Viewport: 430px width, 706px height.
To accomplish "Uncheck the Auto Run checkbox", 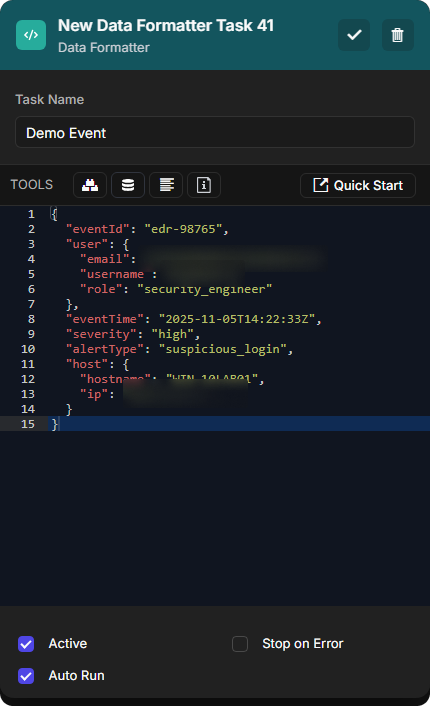I will 26,676.
